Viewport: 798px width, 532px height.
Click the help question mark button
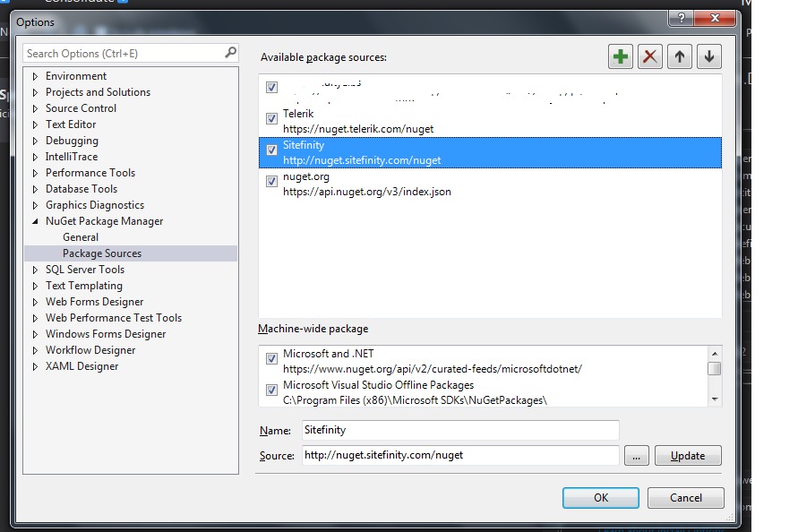pos(682,19)
